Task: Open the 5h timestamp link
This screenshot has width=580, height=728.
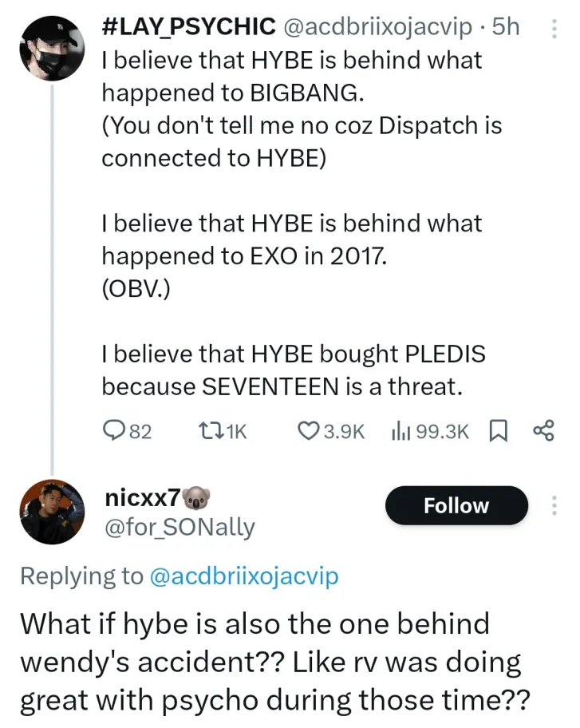Action: coord(506,27)
